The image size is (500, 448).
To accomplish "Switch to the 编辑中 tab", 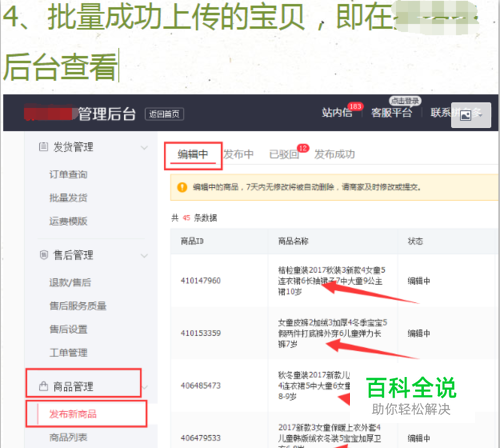I will click(x=193, y=154).
